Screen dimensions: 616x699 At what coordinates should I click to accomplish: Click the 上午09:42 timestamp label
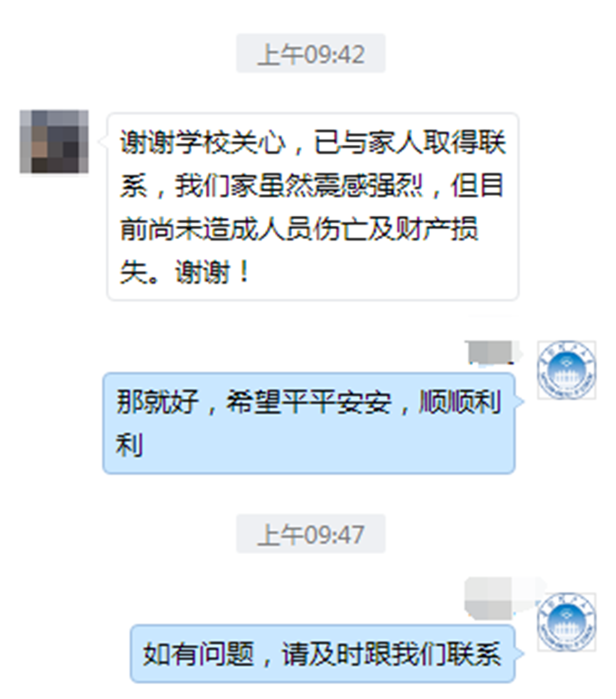[x=311, y=54]
